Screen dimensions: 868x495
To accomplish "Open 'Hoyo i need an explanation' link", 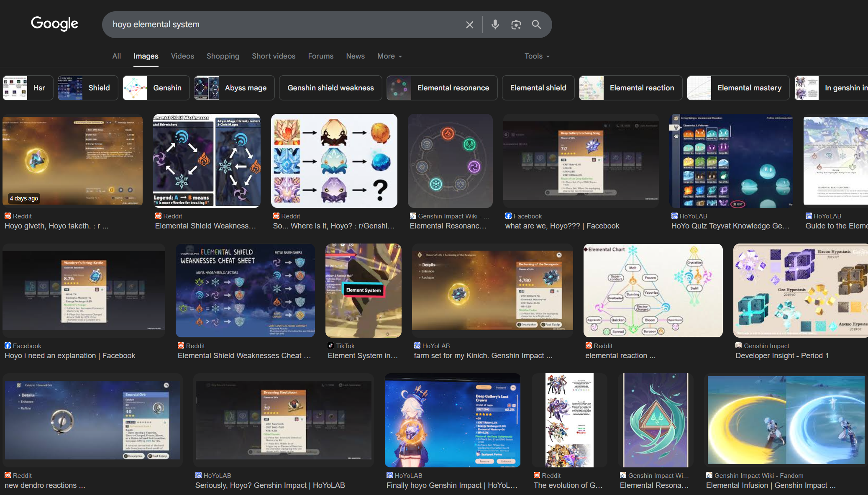I will click(70, 356).
